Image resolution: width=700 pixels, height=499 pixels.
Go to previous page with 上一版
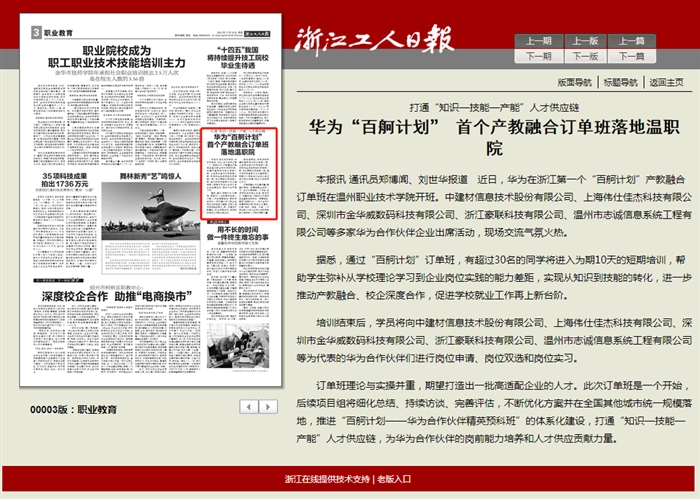tap(585, 41)
